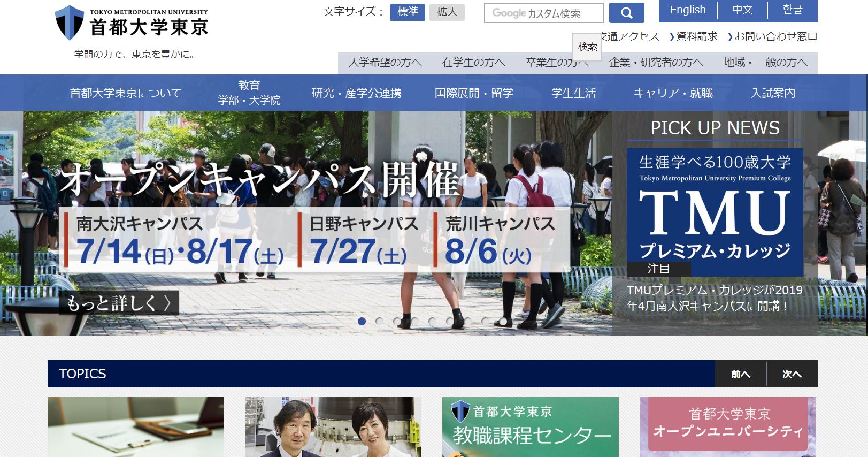This screenshot has width=868, height=457.
Task: Click the TOPICS section heading
Action: pyautogui.click(x=82, y=374)
